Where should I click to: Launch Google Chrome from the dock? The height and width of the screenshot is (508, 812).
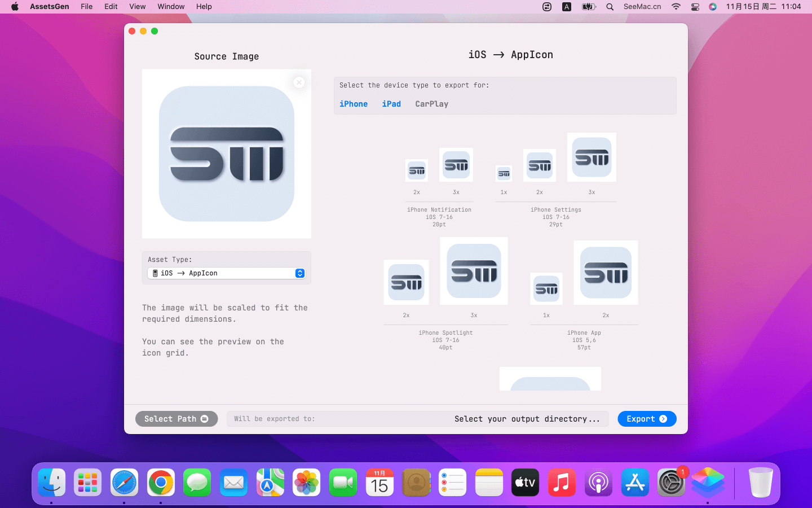(161, 483)
